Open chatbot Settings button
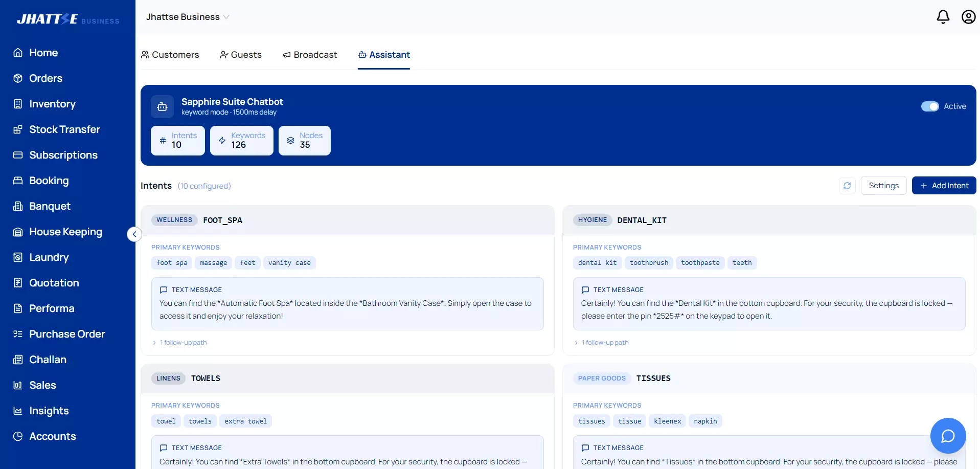 point(883,186)
